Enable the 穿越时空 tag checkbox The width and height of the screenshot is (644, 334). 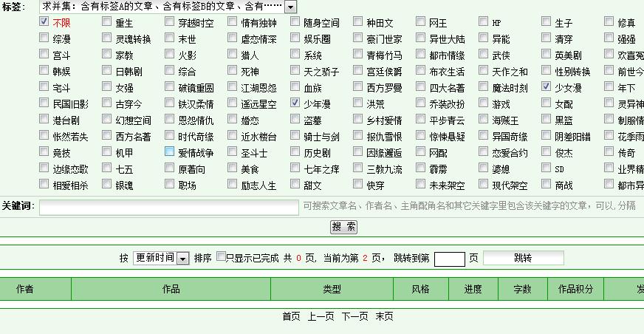tap(170, 22)
